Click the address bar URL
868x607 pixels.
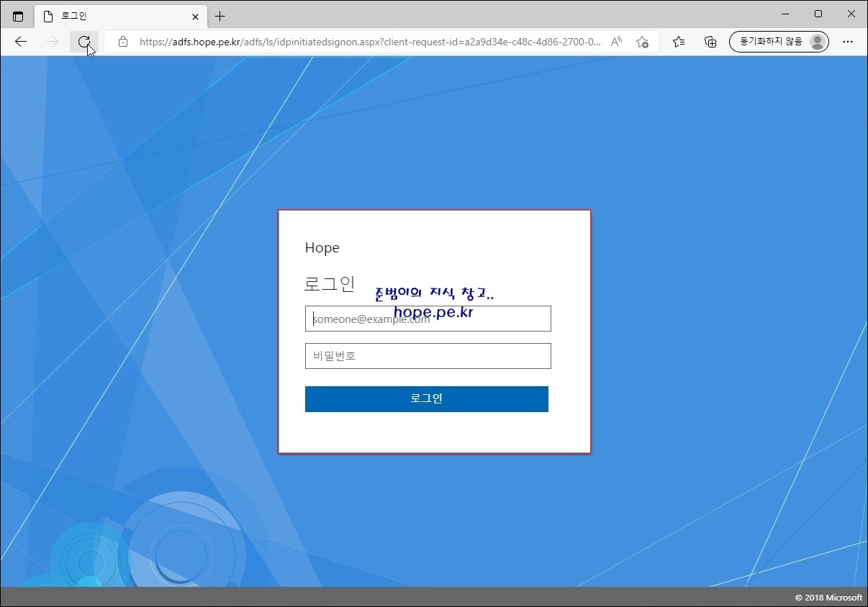[x=370, y=42]
